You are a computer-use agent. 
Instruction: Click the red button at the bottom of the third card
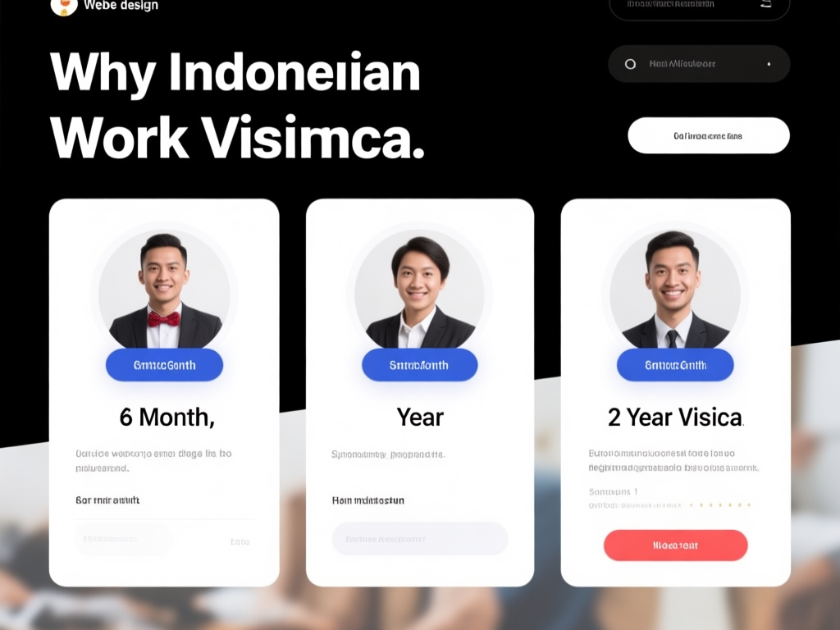click(676, 546)
